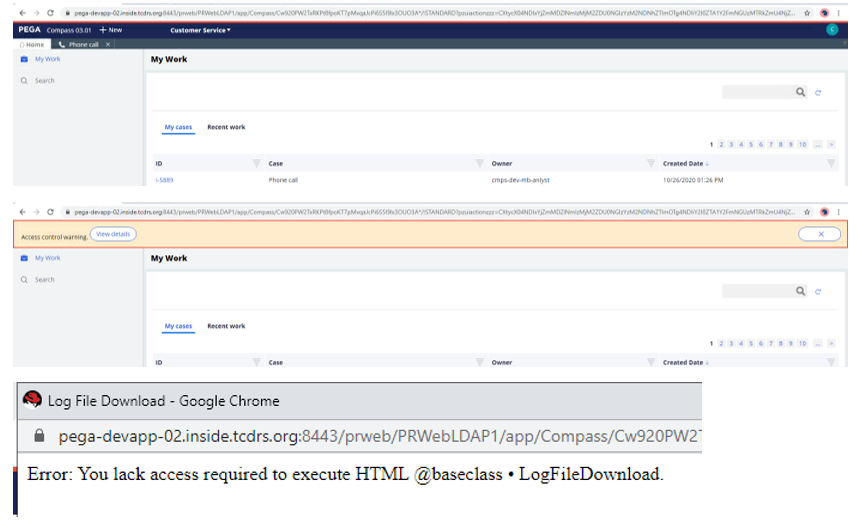The height and width of the screenshot is (524, 867).
Task: Click magnifier search icon in access-warning window
Action: 800,291
